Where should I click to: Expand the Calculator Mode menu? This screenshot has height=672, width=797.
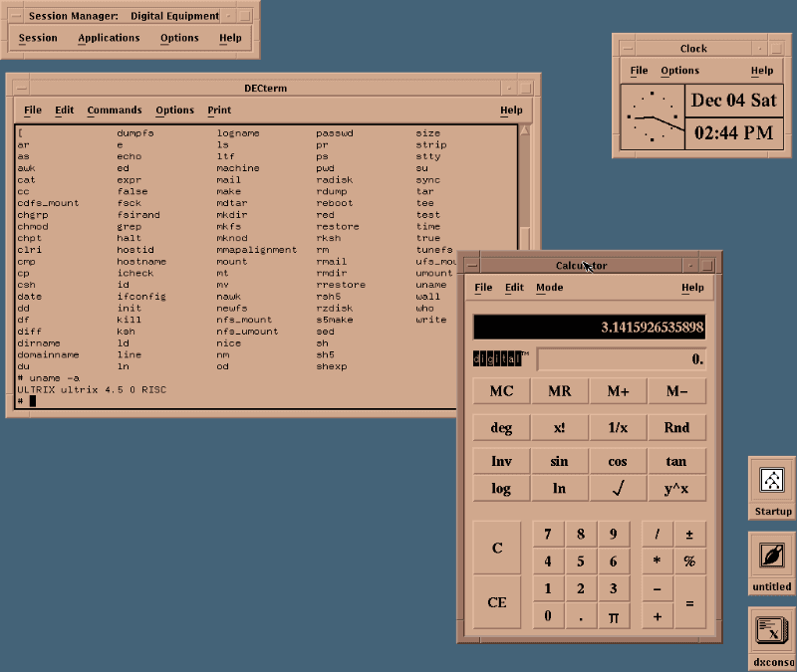[x=549, y=288]
